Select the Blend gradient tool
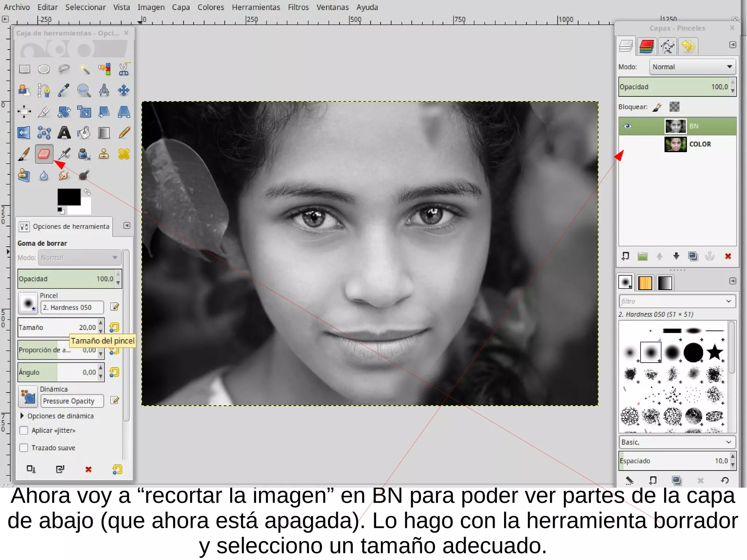Image resolution: width=747 pixels, height=560 pixels. 104,133
